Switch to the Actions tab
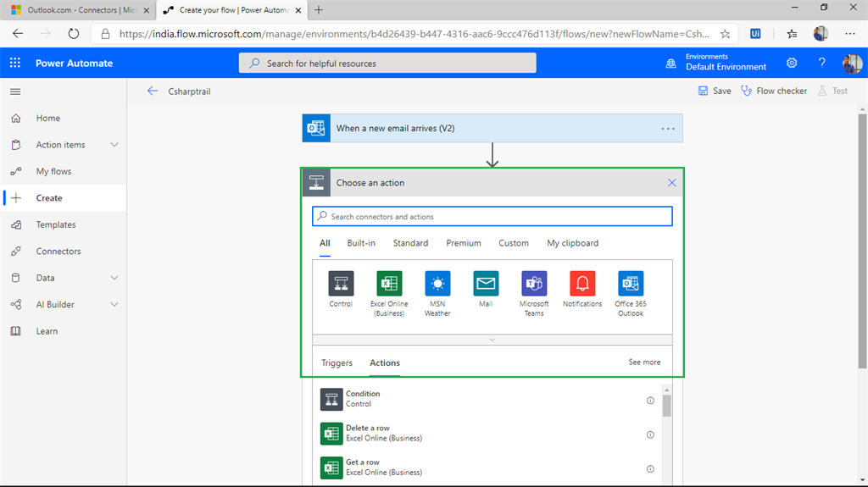This screenshot has height=487, width=868. (x=385, y=363)
